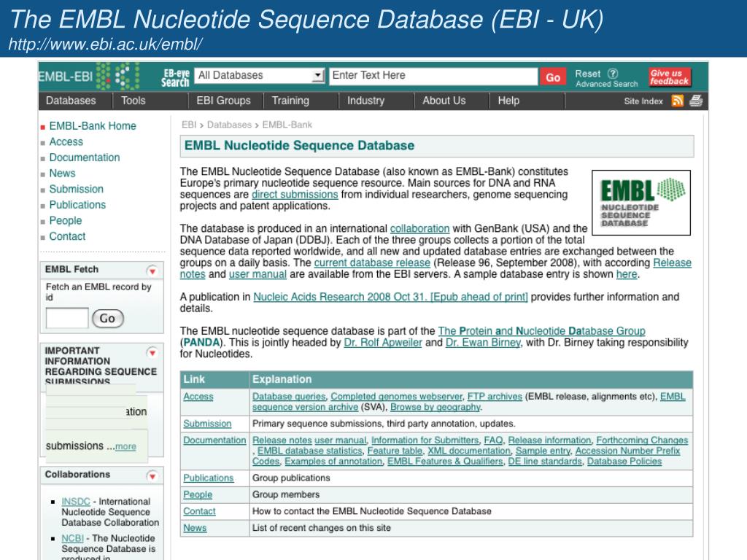
Task: Click Documentation link in the table
Action: coord(215,440)
